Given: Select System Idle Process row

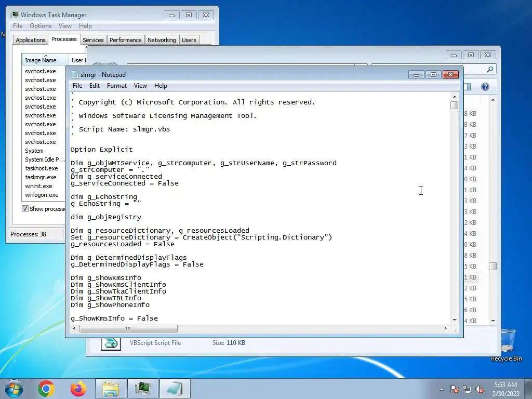Looking at the screenshot, I should [x=44, y=159].
